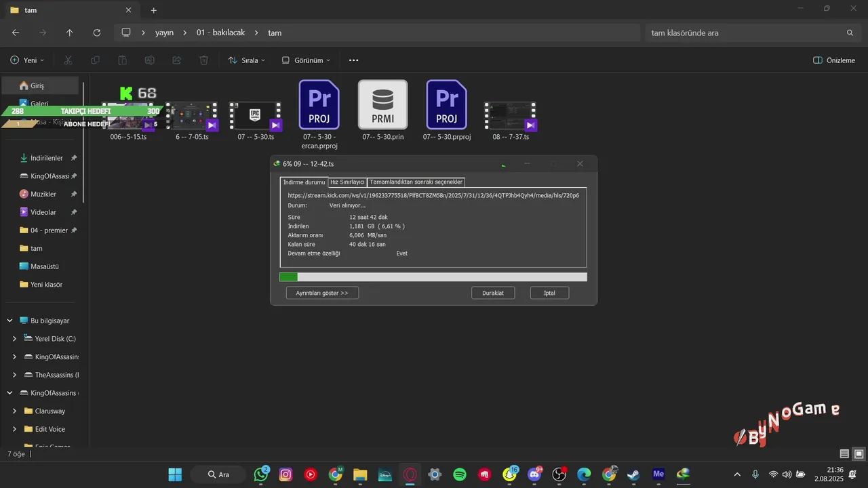Open Discord from the taskbar
The height and width of the screenshot is (488, 868).
[534, 474]
